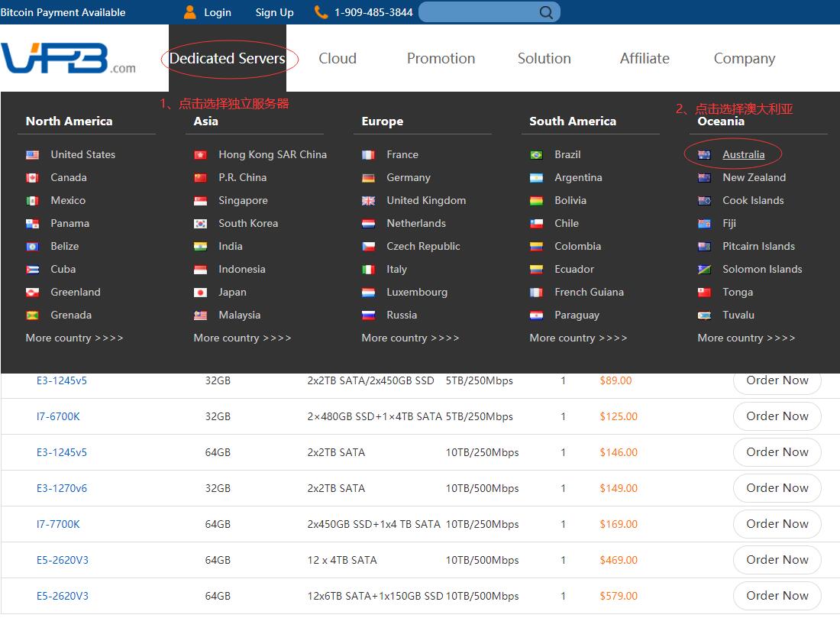Click the Japan flag icon
Viewport: 840px width, 618px height.
(201, 292)
